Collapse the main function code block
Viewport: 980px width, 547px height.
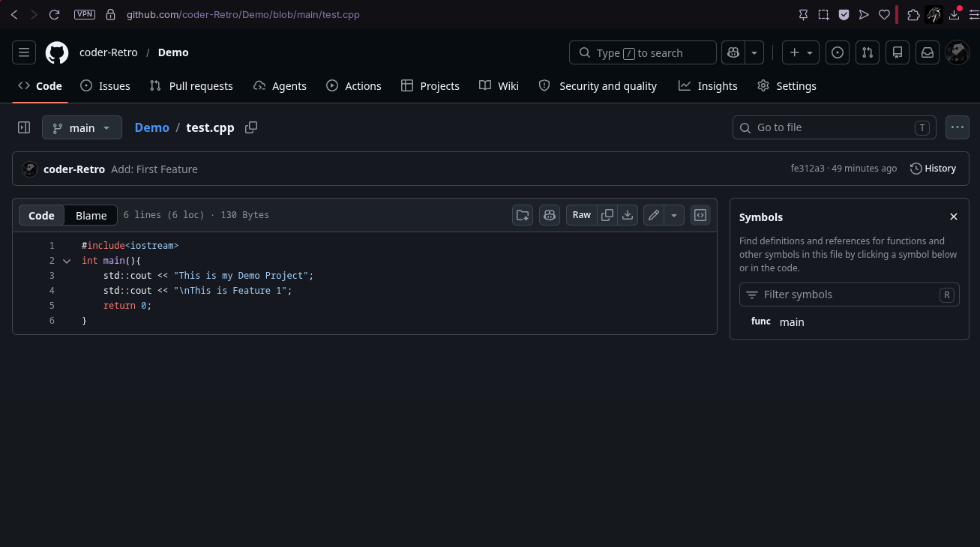tap(67, 261)
